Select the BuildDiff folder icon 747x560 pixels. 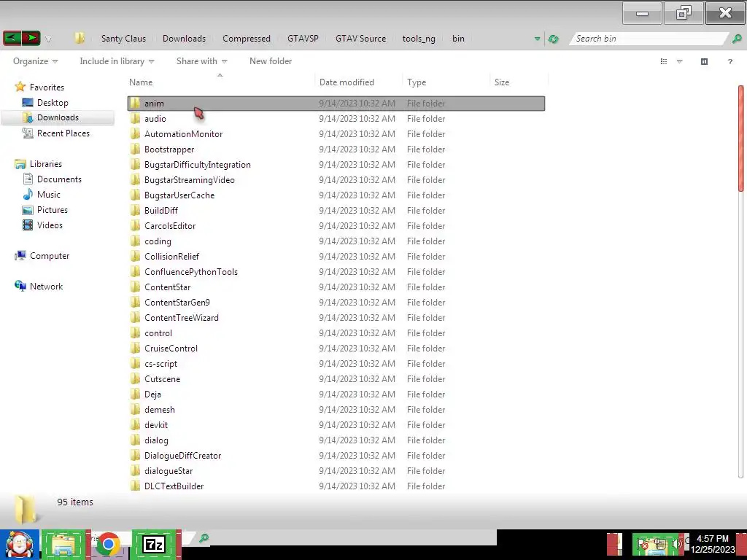click(x=135, y=211)
